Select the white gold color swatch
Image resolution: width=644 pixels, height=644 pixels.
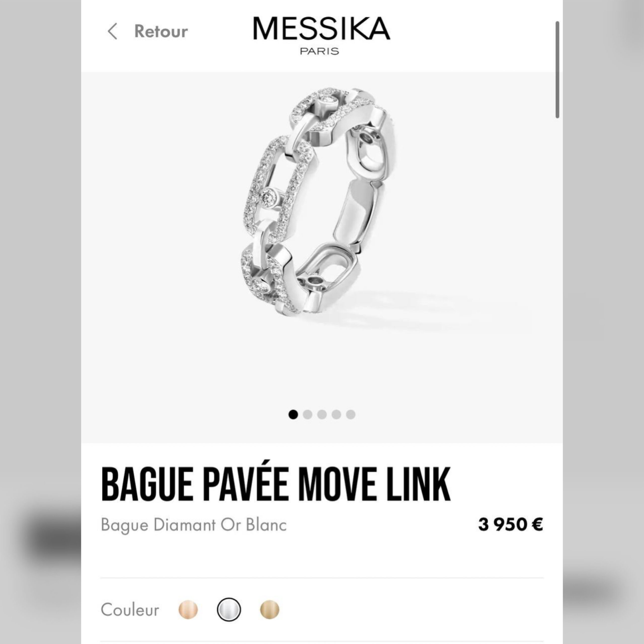click(x=229, y=610)
